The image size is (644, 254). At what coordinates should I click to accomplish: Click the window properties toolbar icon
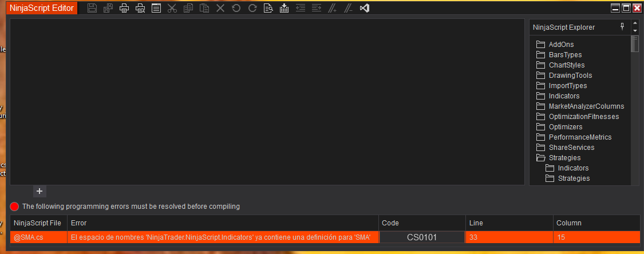156,8
